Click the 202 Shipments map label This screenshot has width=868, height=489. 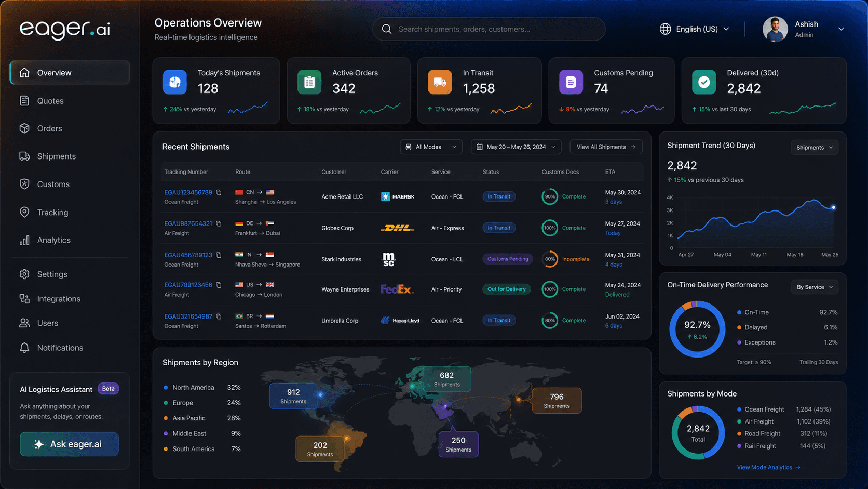[320, 449]
